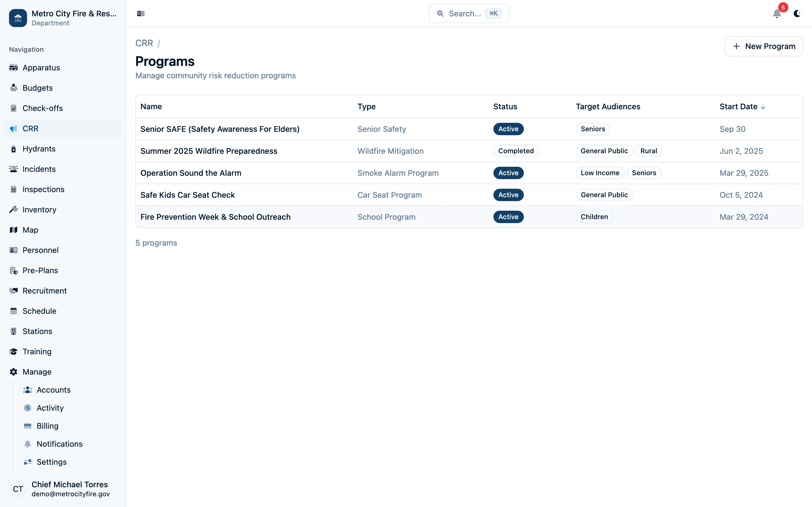This screenshot has width=812, height=507.
Task: Navigate back via the CRR breadcrumb
Action: click(144, 43)
